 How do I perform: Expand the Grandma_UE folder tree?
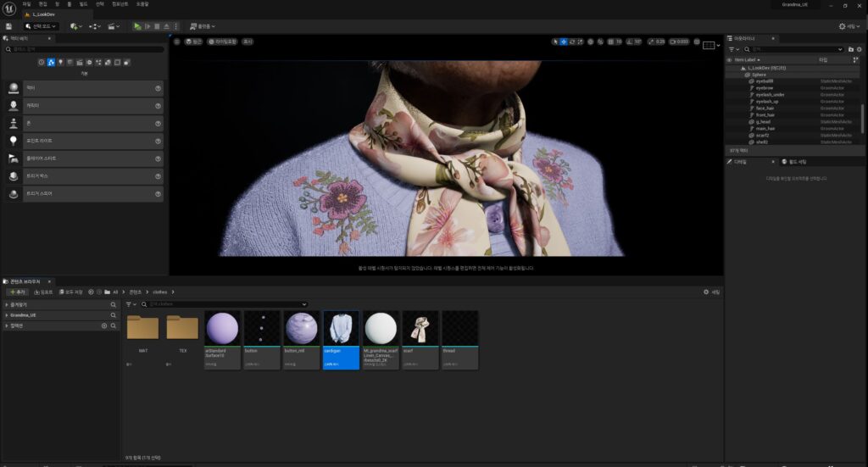click(7, 314)
